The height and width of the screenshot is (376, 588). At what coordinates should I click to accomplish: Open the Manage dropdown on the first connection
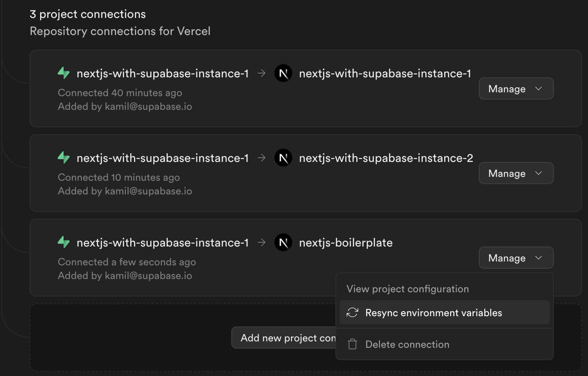pyautogui.click(x=516, y=88)
